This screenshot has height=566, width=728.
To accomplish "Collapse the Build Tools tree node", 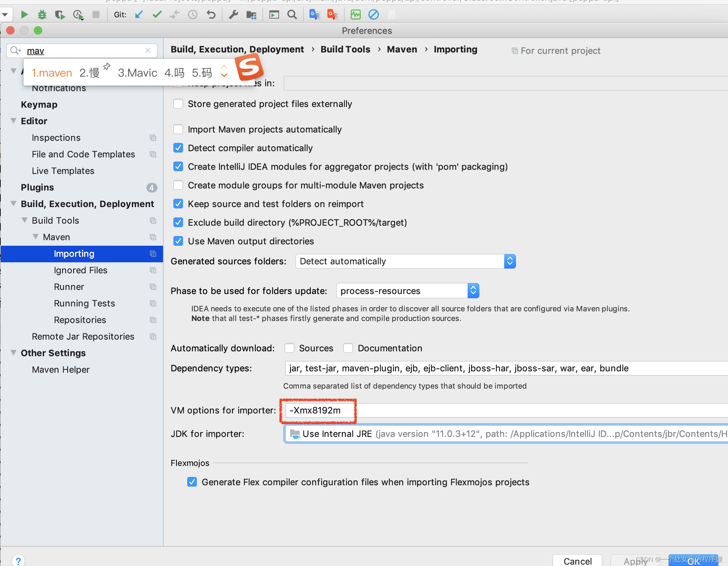I will pos(25,221).
